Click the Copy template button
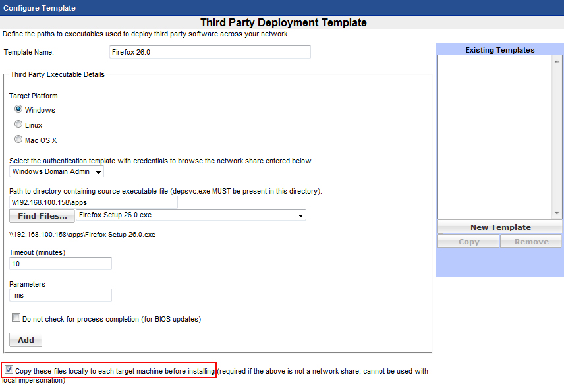The width and height of the screenshot is (564, 392). tap(468, 242)
